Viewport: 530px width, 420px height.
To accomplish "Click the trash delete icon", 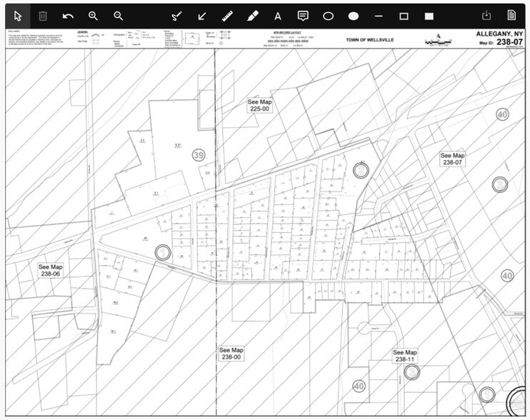I will (x=43, y=16).
